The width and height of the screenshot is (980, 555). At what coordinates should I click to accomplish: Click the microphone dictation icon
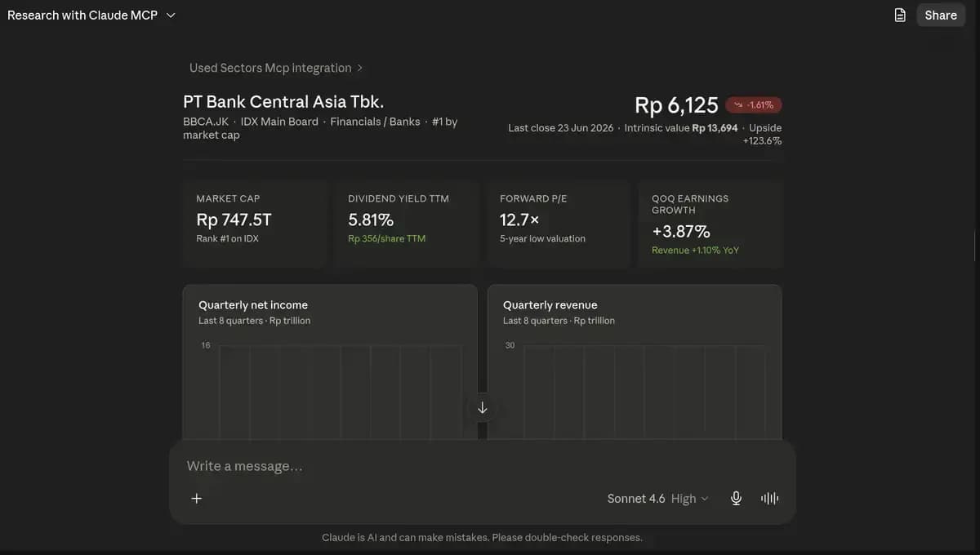pos(736,499)
